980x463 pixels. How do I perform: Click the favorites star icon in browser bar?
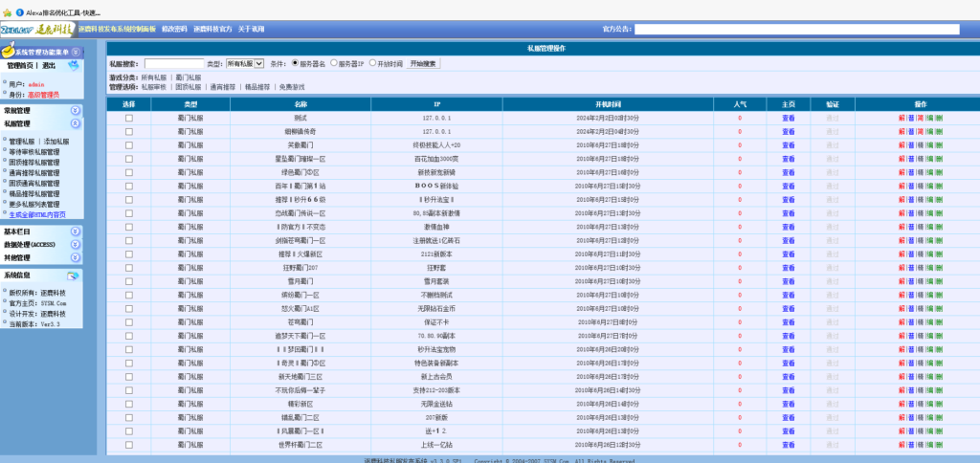(7, 11)
